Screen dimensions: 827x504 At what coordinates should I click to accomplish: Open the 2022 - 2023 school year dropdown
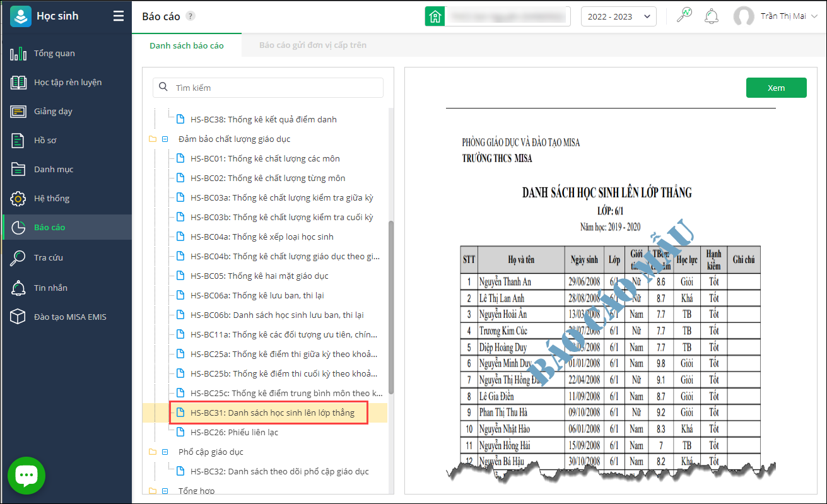pyautogui.click(x=618, y=16)
